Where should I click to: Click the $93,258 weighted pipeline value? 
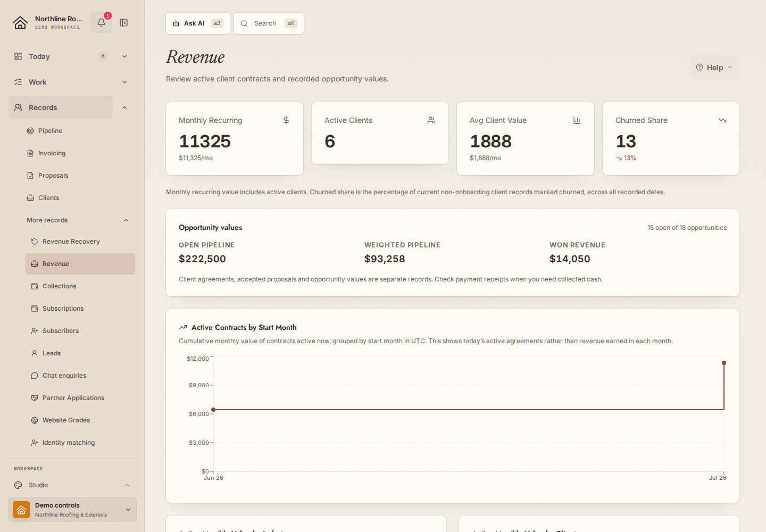pyautogui.click(x=385, y=259)
